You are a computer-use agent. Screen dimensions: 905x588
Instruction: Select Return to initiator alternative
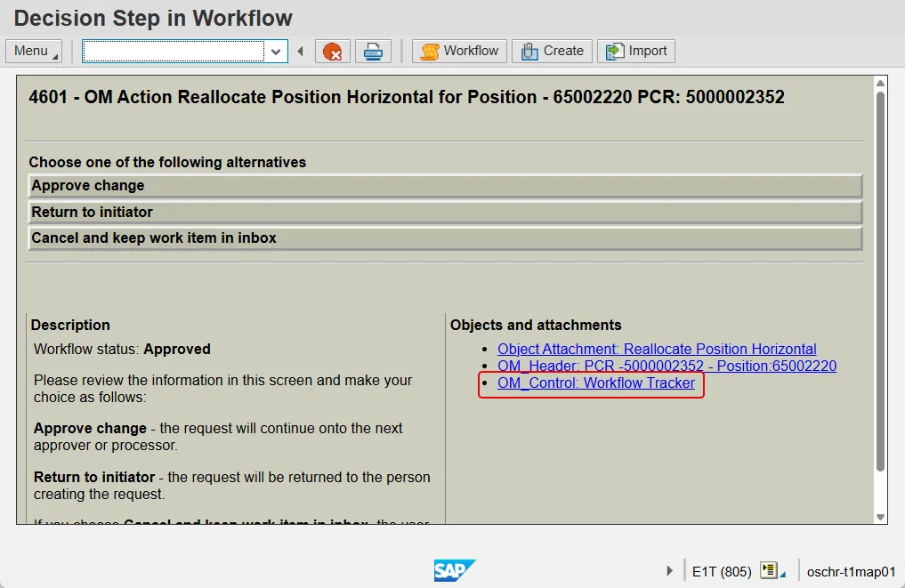tap(445, 212)
